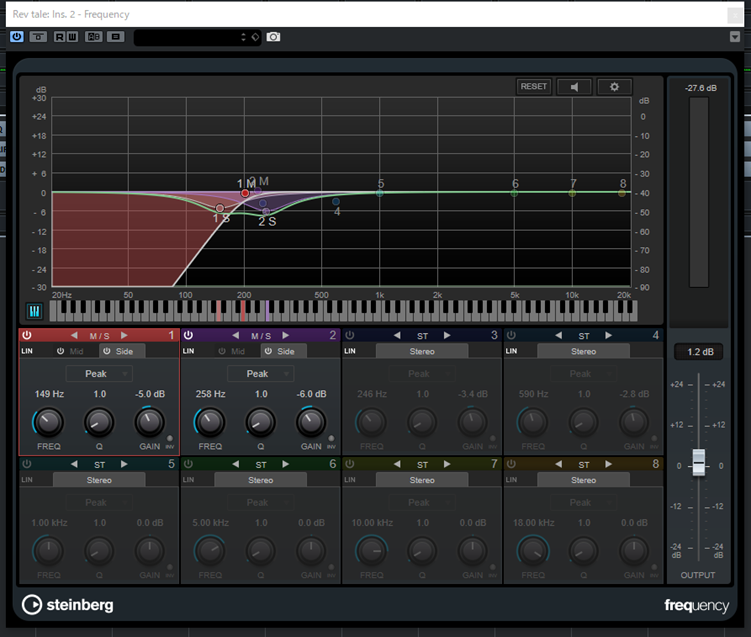751x637 pixels.
Task: Enable band 3 with its power button
Action: [349, 335]
